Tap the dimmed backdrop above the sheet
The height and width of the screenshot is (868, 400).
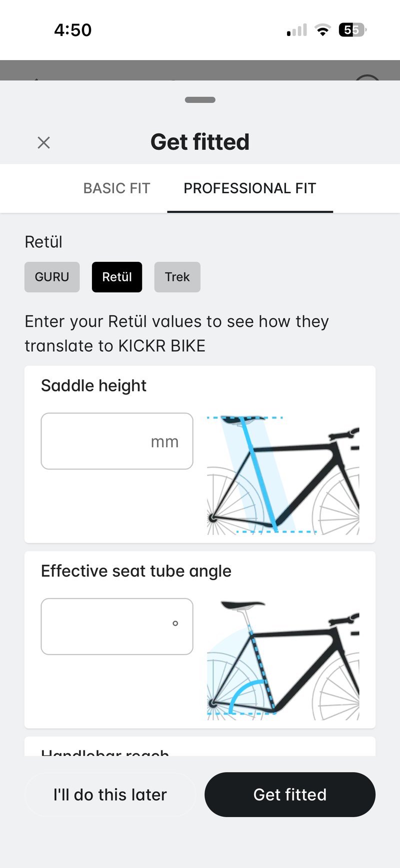pyautogui.click(x=200, y=70)
